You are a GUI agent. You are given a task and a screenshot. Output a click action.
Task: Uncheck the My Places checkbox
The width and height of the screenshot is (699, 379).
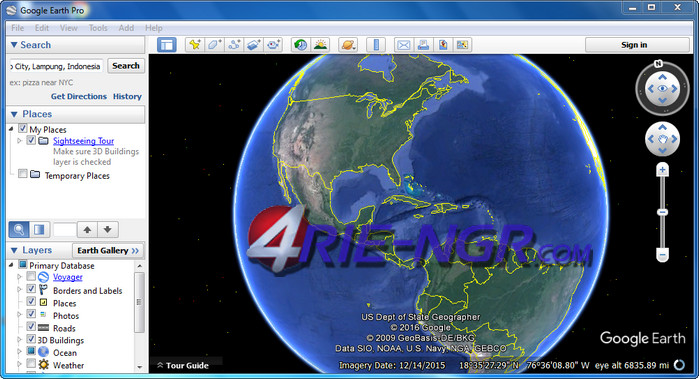(x=23, y=129)
